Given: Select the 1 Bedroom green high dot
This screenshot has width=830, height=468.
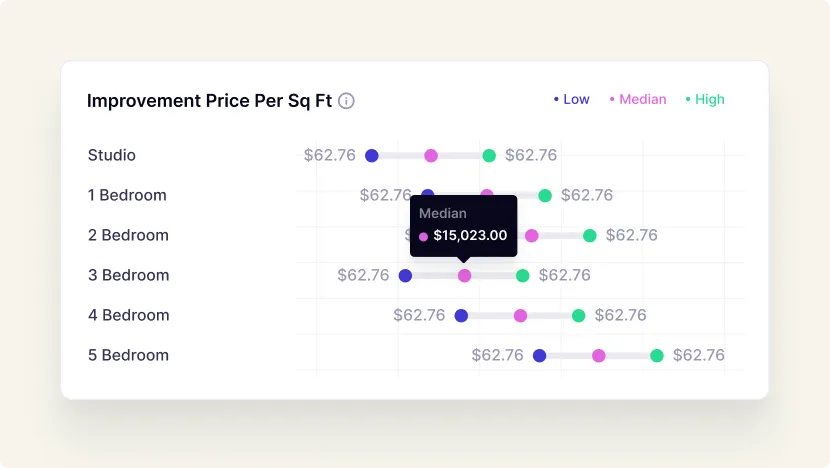Looking at the screenshot, I should 545,195.
